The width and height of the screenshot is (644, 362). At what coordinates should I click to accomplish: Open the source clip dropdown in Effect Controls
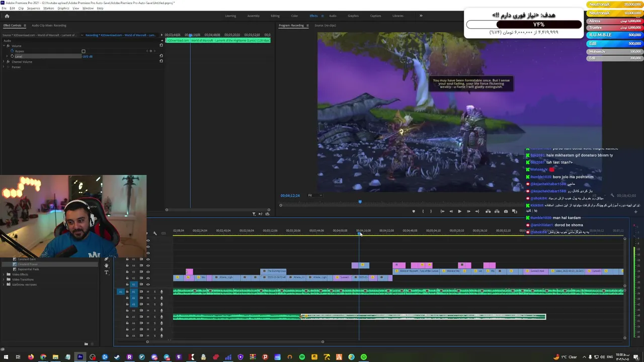click(x=82, y=35)
